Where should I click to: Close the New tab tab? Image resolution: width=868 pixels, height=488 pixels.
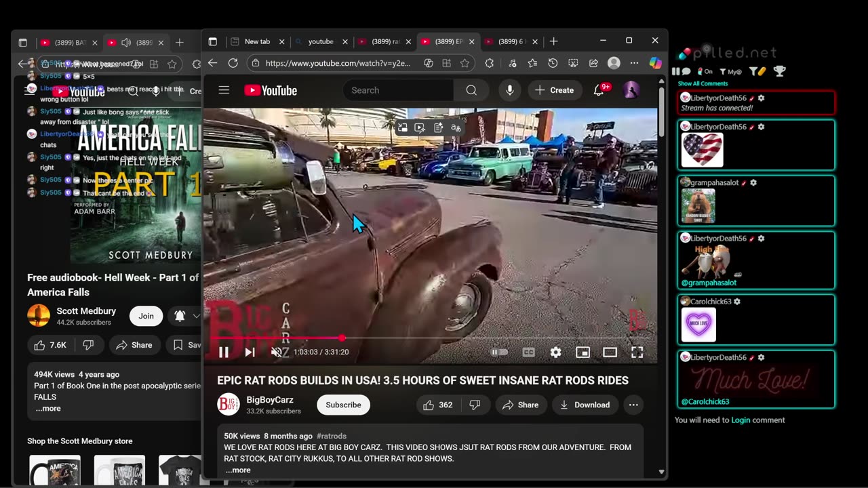[x=281, y=41]
